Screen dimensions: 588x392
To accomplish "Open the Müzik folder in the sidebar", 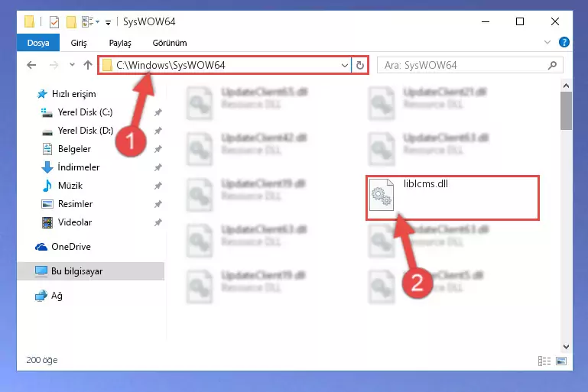I will click(70, 186).
